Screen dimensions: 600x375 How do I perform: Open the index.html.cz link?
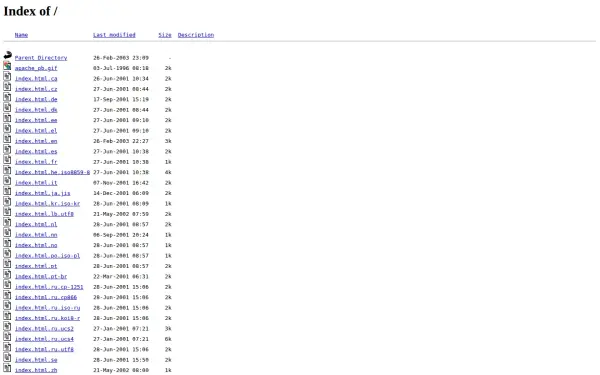click(36, 89)
